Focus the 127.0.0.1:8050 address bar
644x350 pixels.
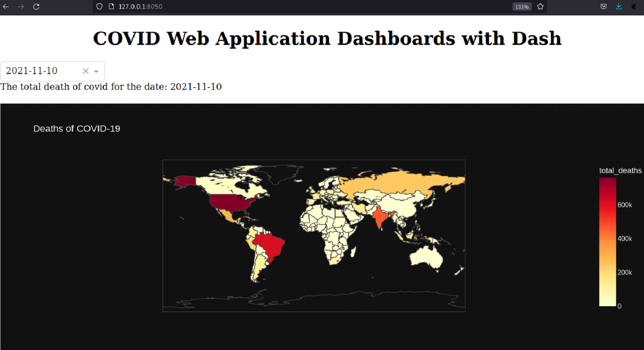pos(307,7)
